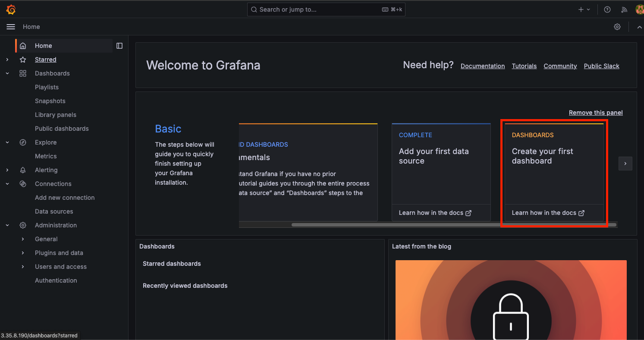Undock the sidebar menu panel icon
This screenshot has height=340, width=644.
coord(119,46)
